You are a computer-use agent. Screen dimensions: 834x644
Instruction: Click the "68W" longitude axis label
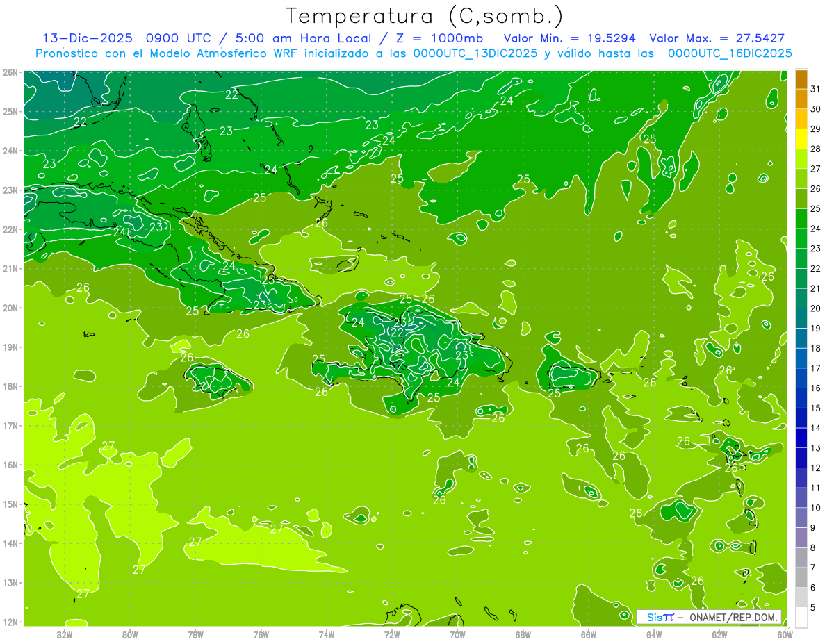coord(523,634)
